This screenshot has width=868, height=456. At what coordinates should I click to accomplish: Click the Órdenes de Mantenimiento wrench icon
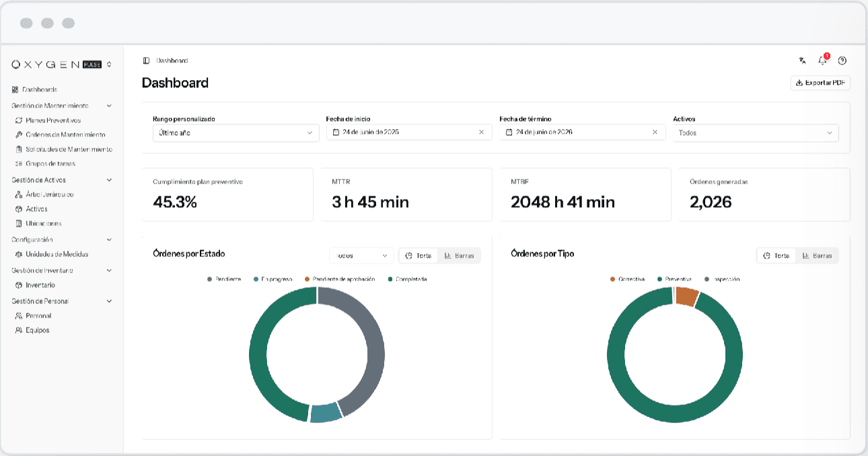click(x=19, y=135)
